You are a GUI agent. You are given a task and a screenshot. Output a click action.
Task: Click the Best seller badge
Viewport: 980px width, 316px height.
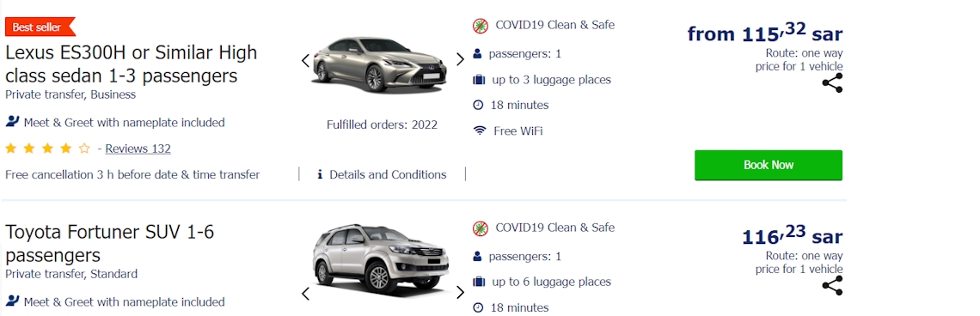click(x=40, y=27)
